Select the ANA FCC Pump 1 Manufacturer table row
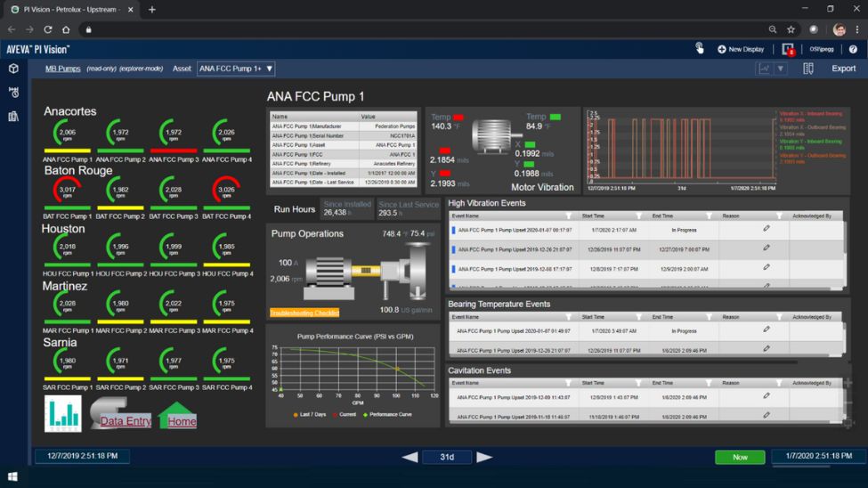868x488 pixels. (344, 126)
